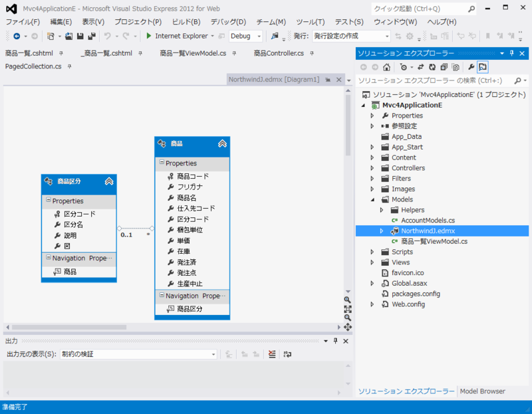Screen dimensions: 532x414
Task: Click the Collapse All icon in Solution Explorer
Action: point(444,67)
